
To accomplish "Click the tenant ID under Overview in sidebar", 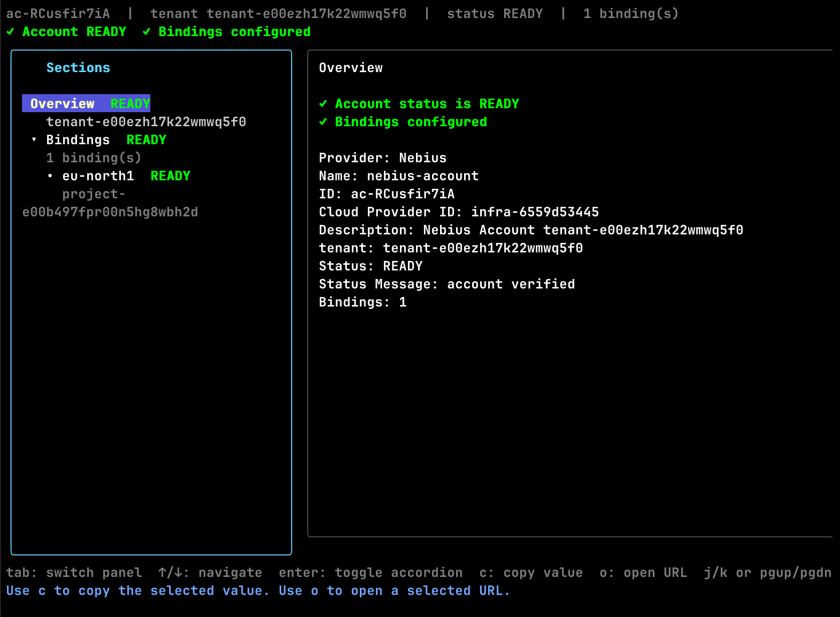I will click(146, 122).
